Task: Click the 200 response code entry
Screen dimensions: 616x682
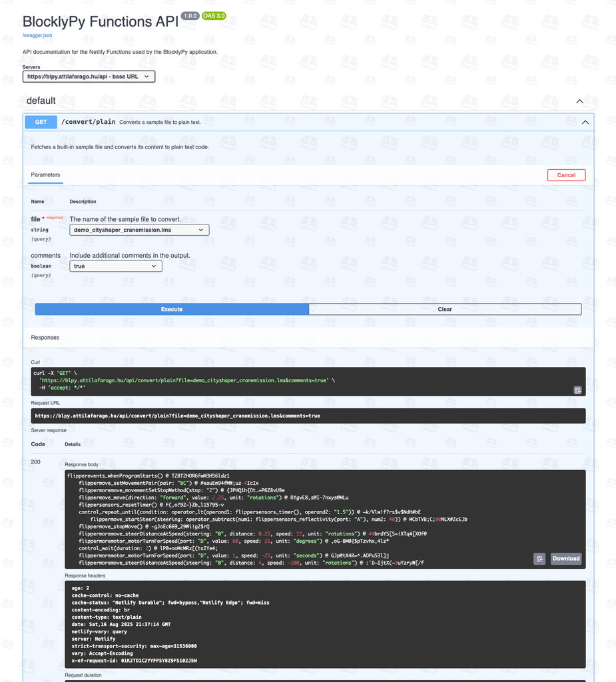Action: (37, 462)
